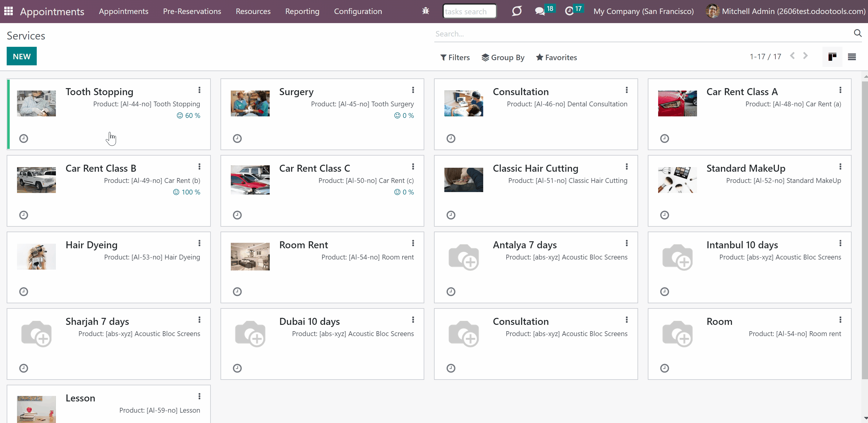Open the Reporting menu
The width and height of the screenshot is (868, 423).
(x=302, y=11)
